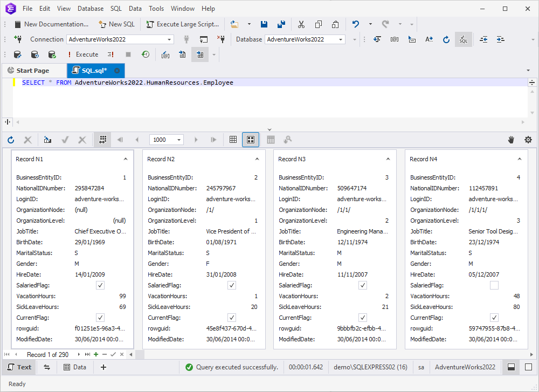Viewport: 539px width, 392px height.
Task: Open dropdown arrow next to open file icon
Action: (x=249, y=24)
